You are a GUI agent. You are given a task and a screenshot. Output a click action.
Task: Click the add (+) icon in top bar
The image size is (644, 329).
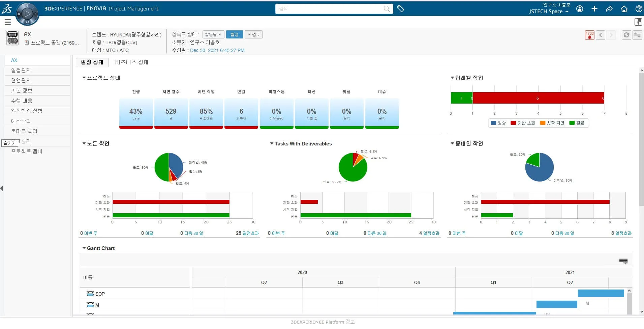594,9
